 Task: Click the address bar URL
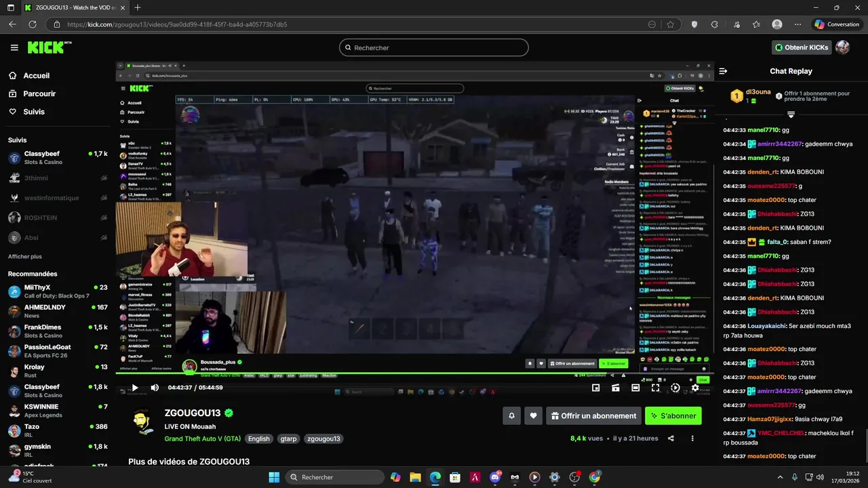coord(177,24)
